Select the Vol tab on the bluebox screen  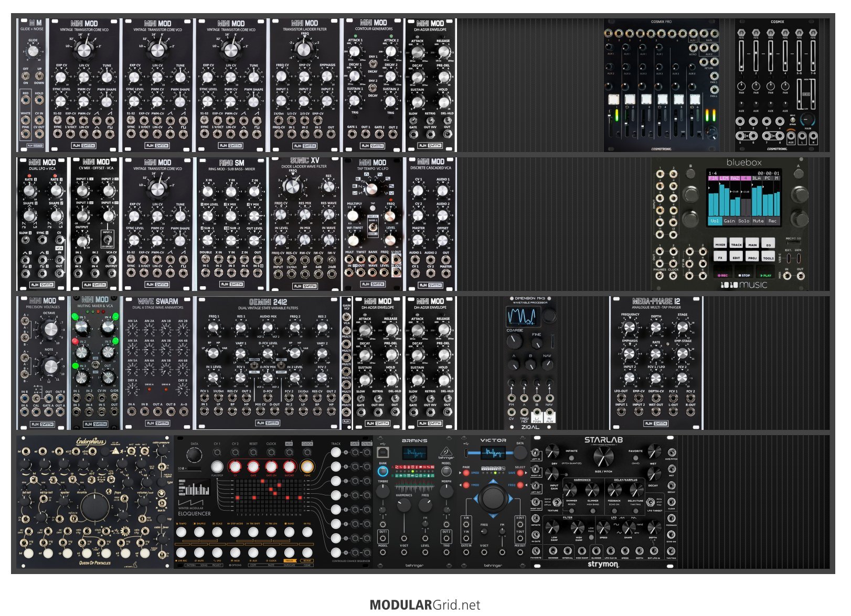[715, 221]
